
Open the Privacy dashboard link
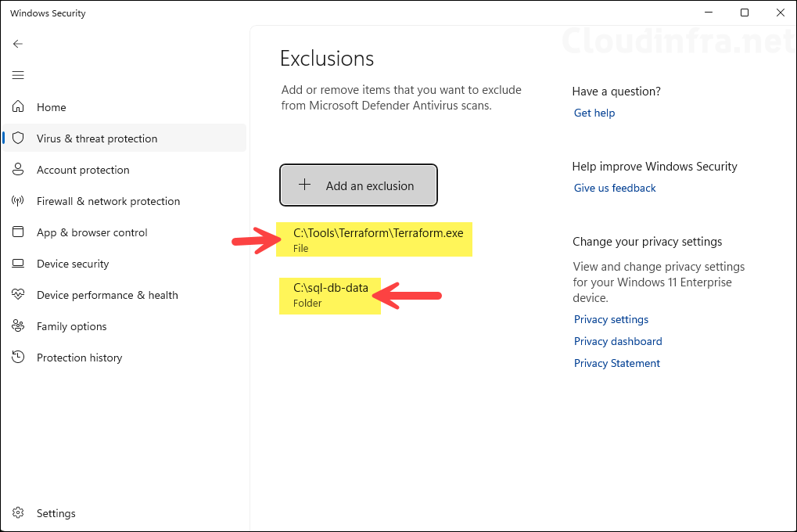(617, 341)
